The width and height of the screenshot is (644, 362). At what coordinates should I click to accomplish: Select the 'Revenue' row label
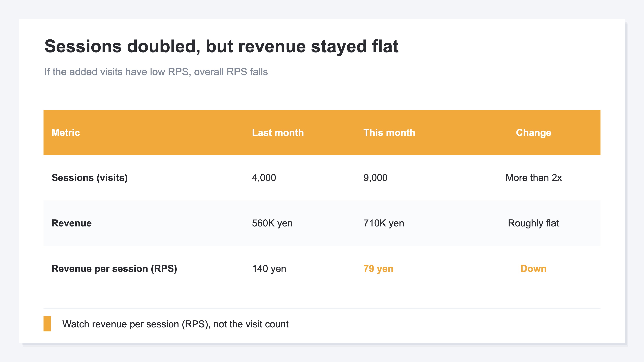click(x=71, y=223)
